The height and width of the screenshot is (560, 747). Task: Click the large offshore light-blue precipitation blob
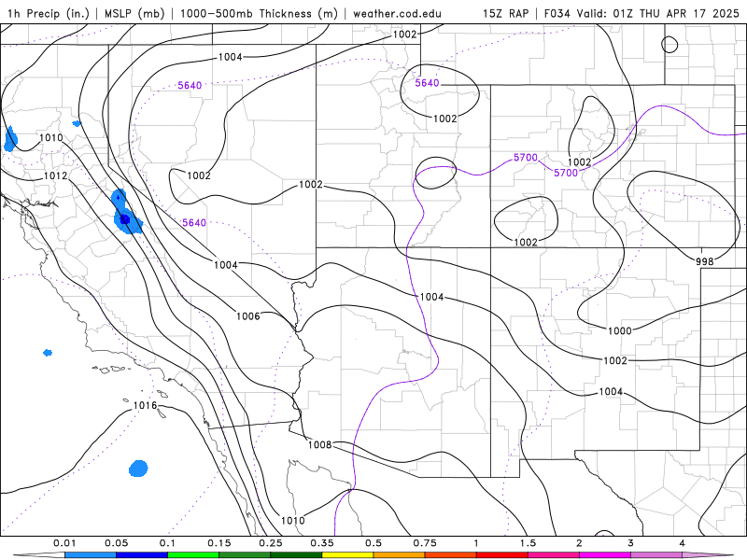pos(138,469)
